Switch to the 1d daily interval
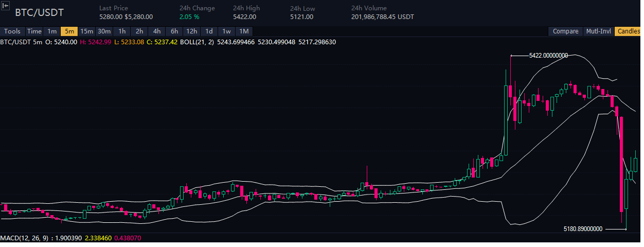The width and height of the screenshot is (644, 247). tap(209, 31)
